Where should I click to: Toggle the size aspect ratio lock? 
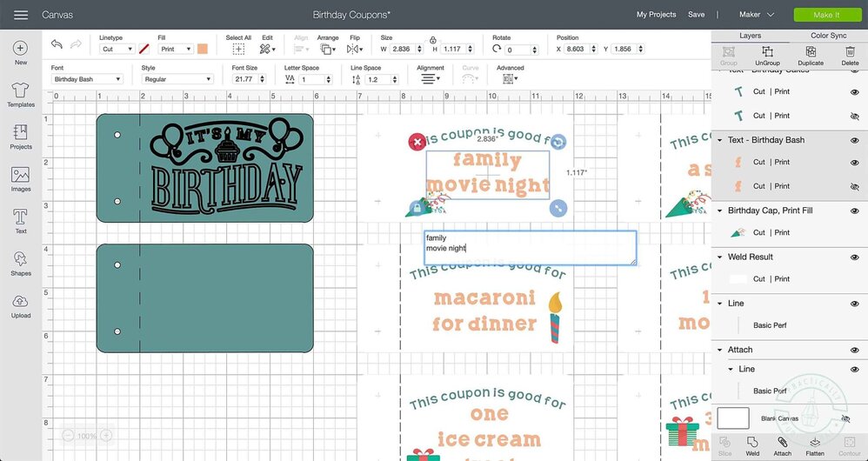pos(433,40)
